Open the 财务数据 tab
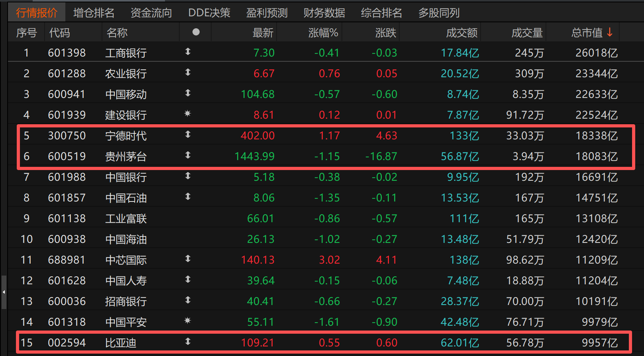 pos(324,13)
